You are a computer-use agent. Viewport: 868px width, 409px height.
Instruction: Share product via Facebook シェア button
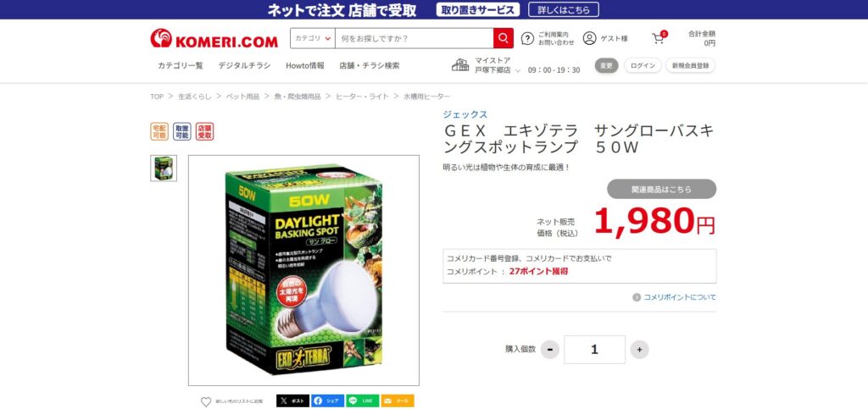point(327,401)
